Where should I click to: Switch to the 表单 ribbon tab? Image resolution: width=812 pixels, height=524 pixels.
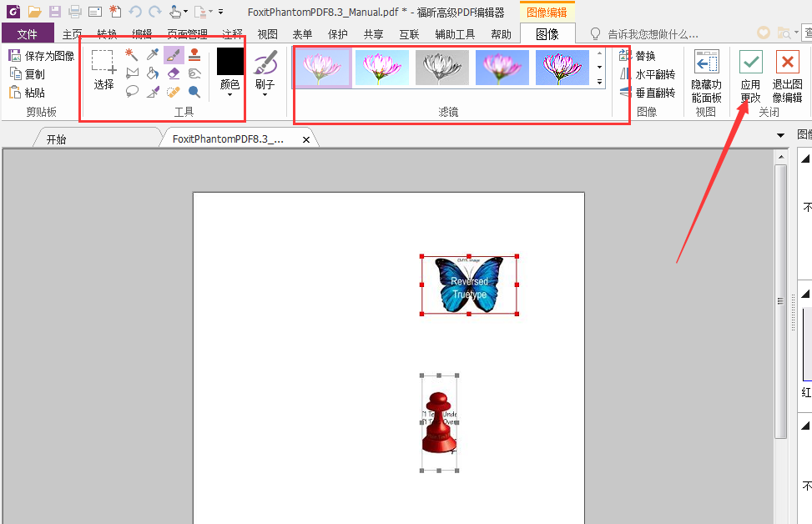(x=302, y=34)
